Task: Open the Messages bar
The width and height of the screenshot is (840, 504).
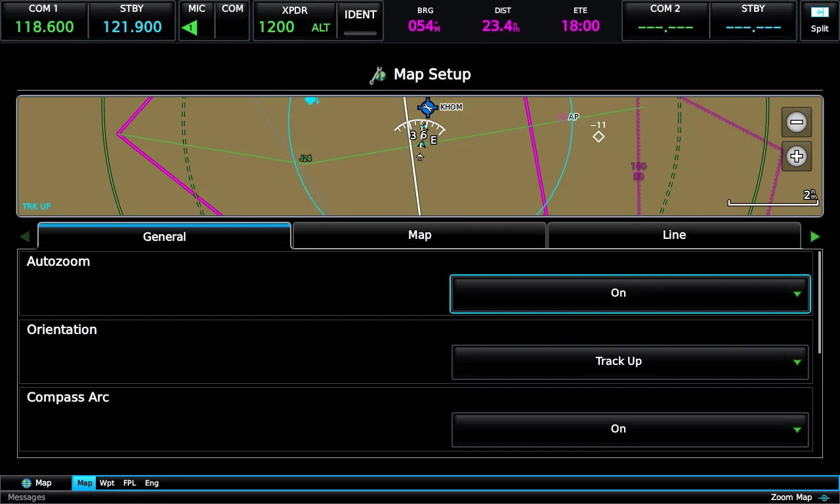Action: pos(27,497)
